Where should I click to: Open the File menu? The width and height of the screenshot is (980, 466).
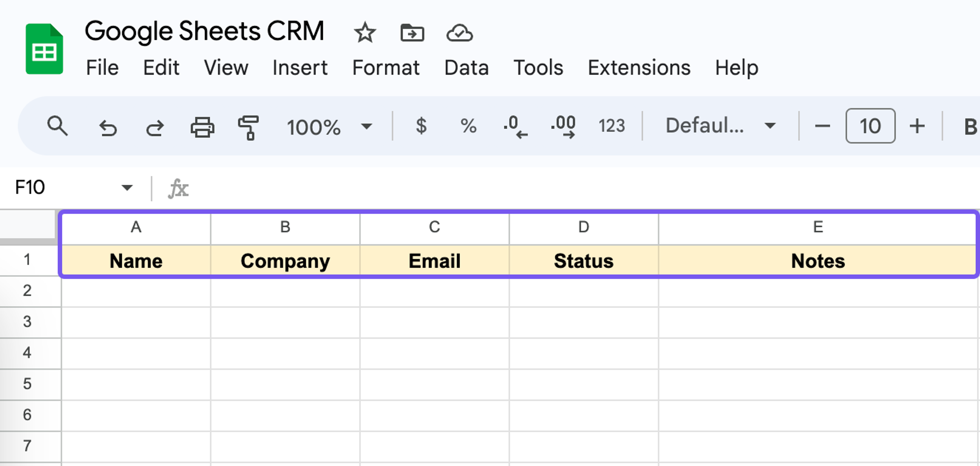102,68
